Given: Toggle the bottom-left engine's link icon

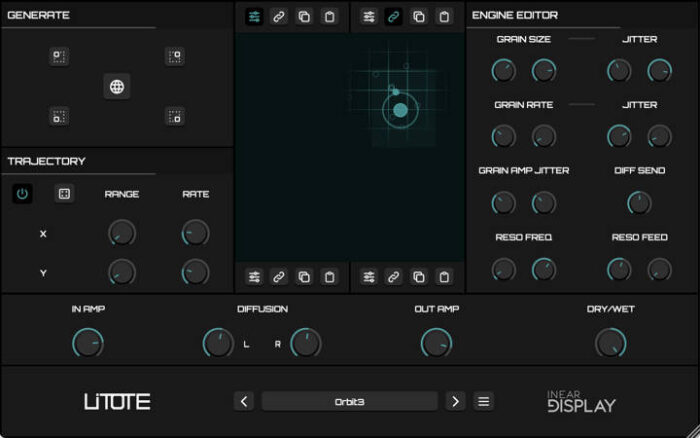Looking at the screenshot, I should click(279, 277).
